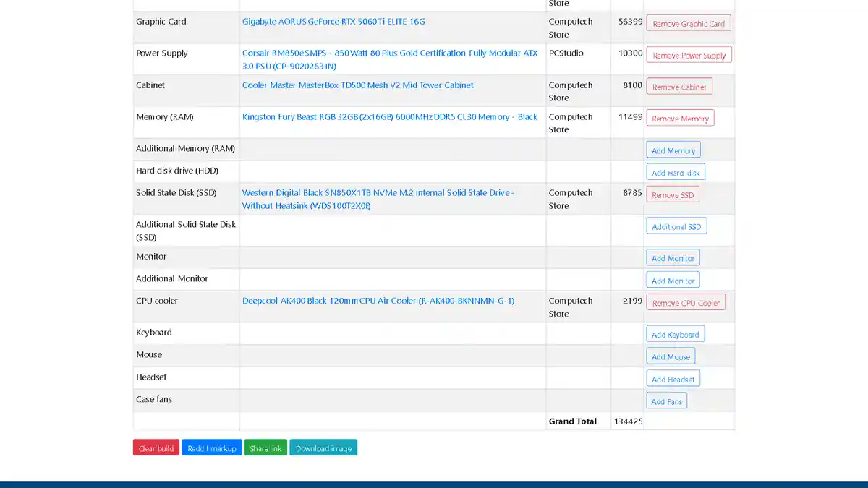Download the build image

323,448
